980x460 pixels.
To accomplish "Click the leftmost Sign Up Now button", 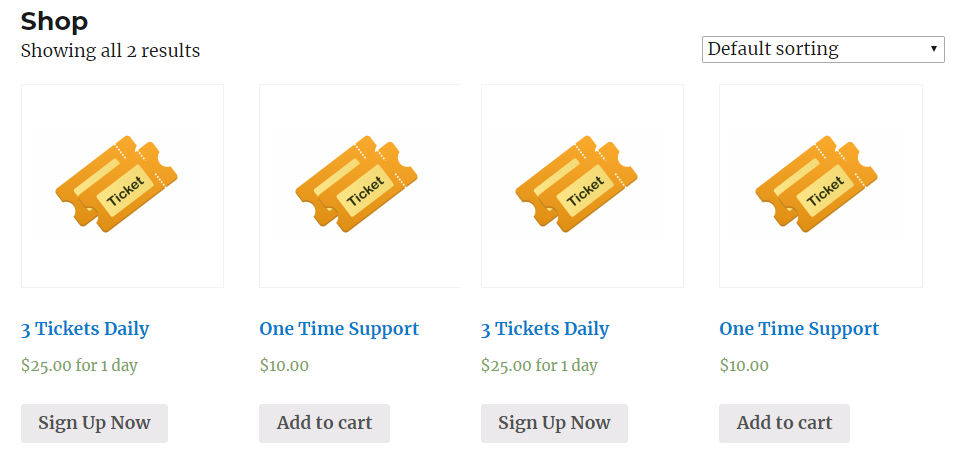I will pyautogui.click(x=94, y=423).
